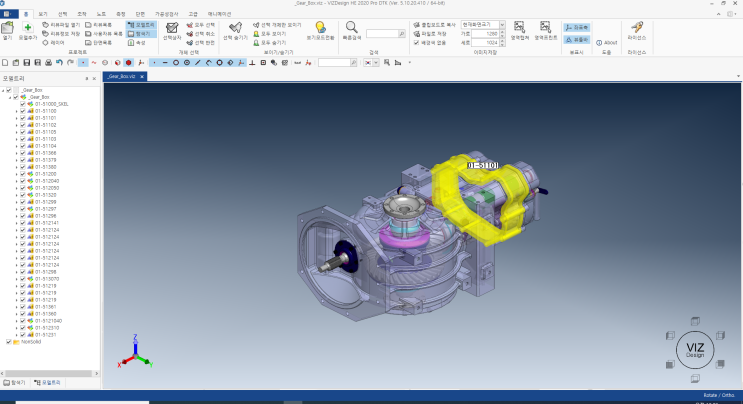743x404 pixels.
Task: Click the top cube icon above VIZ Design
Action: point(695,322)
